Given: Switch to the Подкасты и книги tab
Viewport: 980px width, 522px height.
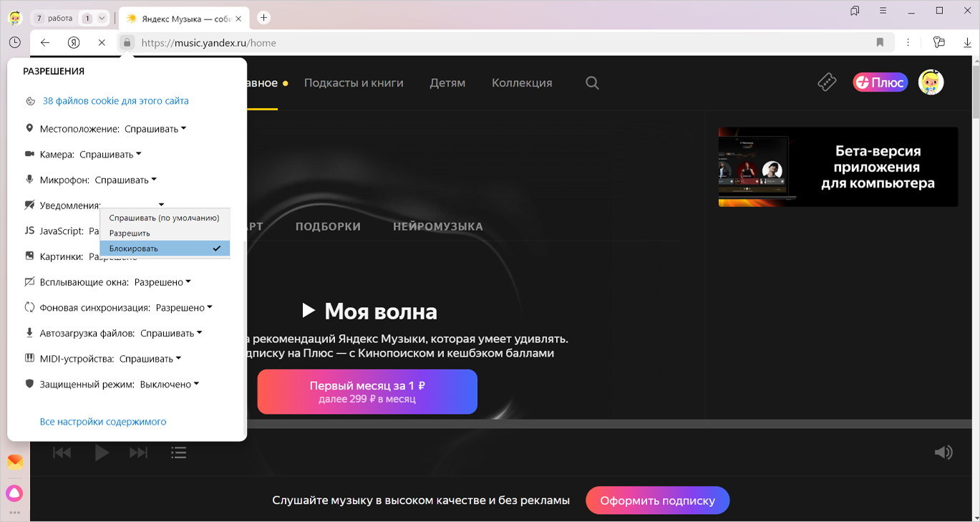Looking at the screenshot, I should (354, 83).
